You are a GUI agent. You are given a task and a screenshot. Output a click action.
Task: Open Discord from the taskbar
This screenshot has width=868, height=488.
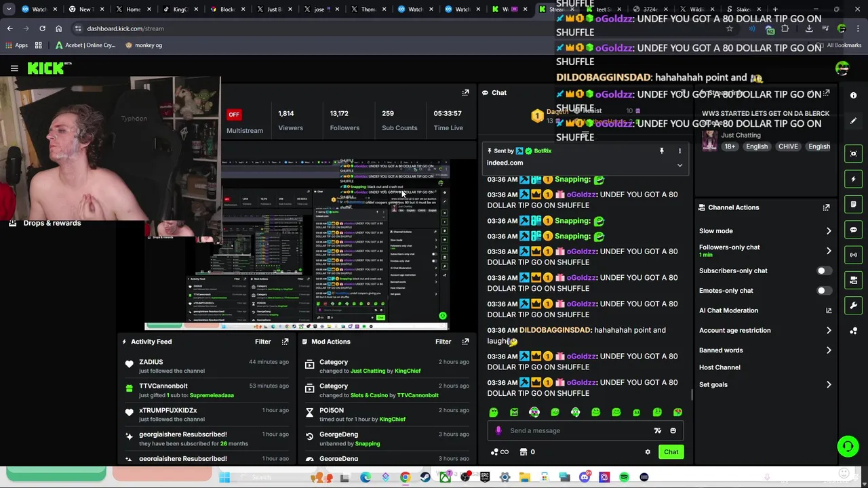tap(585, 477)
